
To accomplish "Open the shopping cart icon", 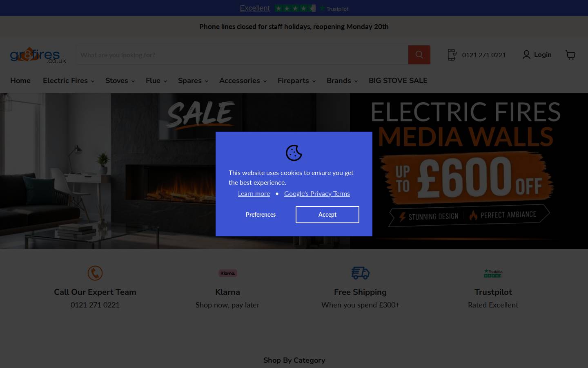I will click(x=570, y=55).
